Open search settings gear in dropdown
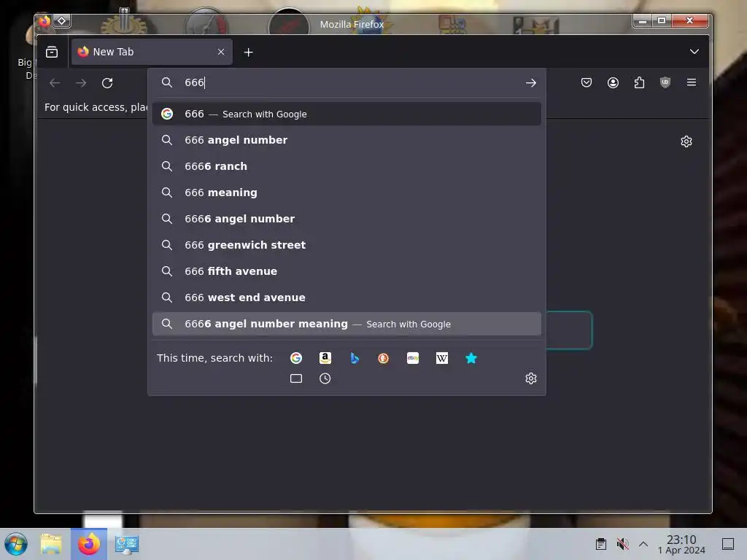Viewport: 747px width, 560px height. tap(531, 378)
